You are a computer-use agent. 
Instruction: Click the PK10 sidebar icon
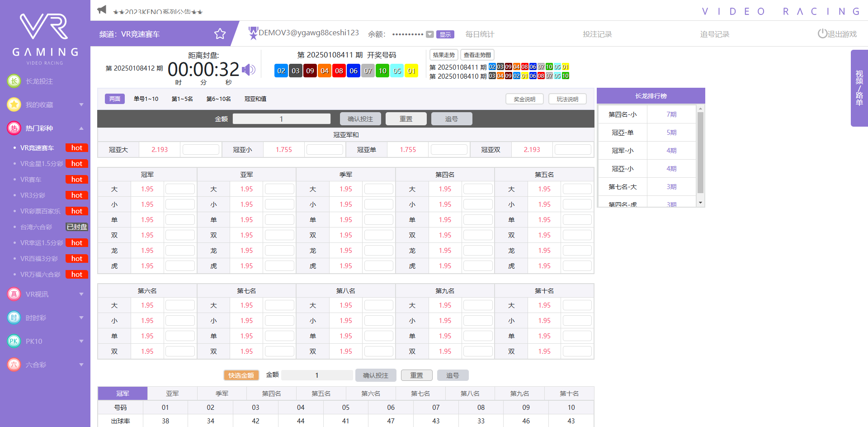coord(14,341)
